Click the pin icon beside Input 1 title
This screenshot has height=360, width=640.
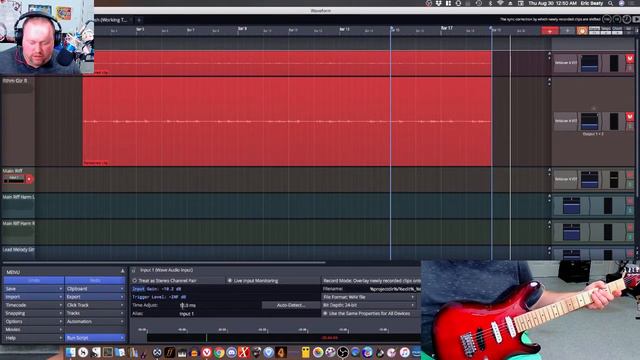tap(133, 270)
